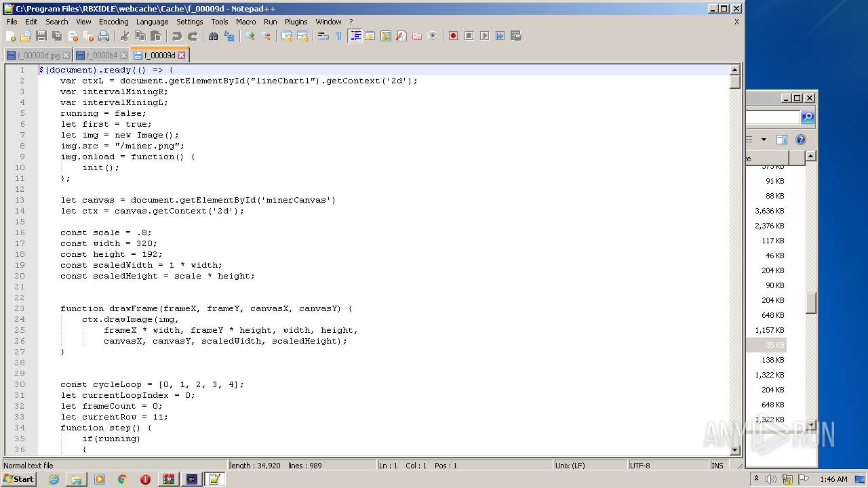This screenshot has width=868, height=488.
Task: Select the 3,636 KB row in Explorer
Action: pos(766,211)
